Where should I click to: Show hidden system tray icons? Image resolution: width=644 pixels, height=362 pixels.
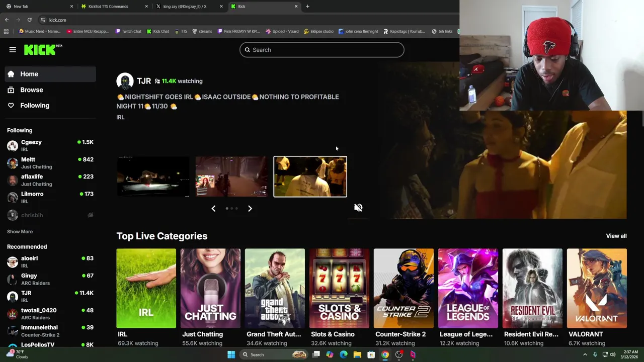[585, 354]
